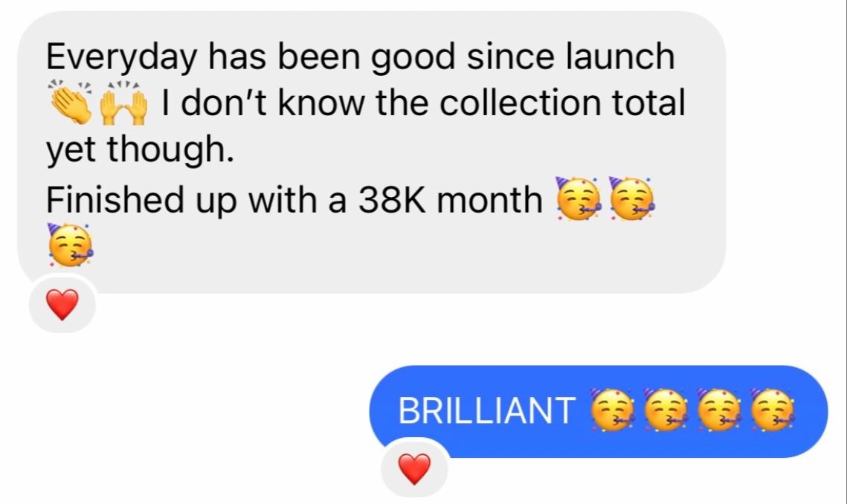The width and height of the screenshot is (847, 504).
Task: Click the last party emoji in the blue bubble
Action: 773,410
